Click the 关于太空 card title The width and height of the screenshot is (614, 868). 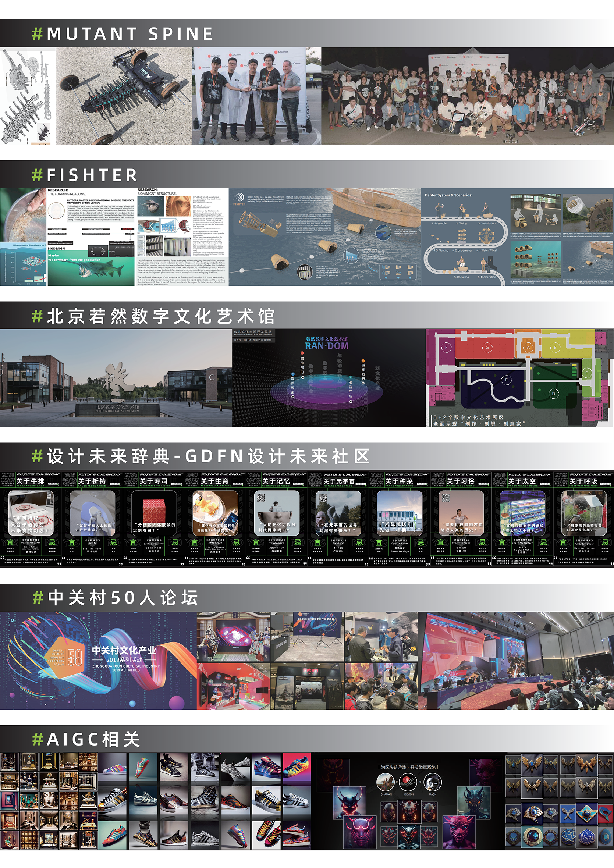tap(522, 481)
